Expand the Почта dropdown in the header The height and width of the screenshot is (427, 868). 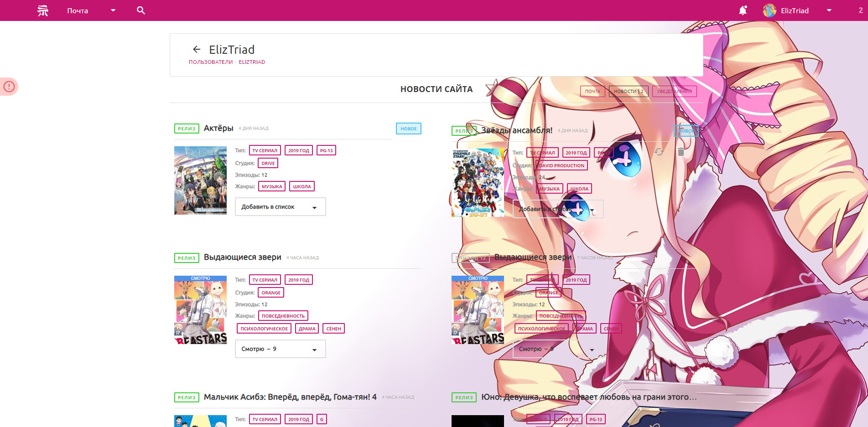113,10
